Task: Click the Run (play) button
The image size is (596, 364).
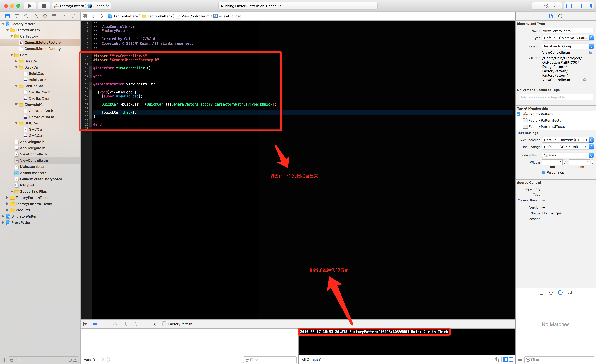Action: (29, 6)
